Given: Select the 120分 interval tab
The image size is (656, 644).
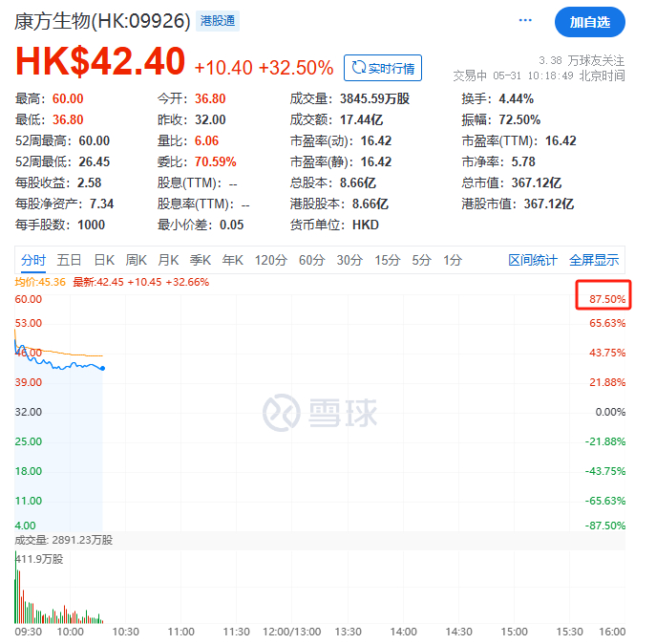Looking at the screenshot, I should click(271, 261).
